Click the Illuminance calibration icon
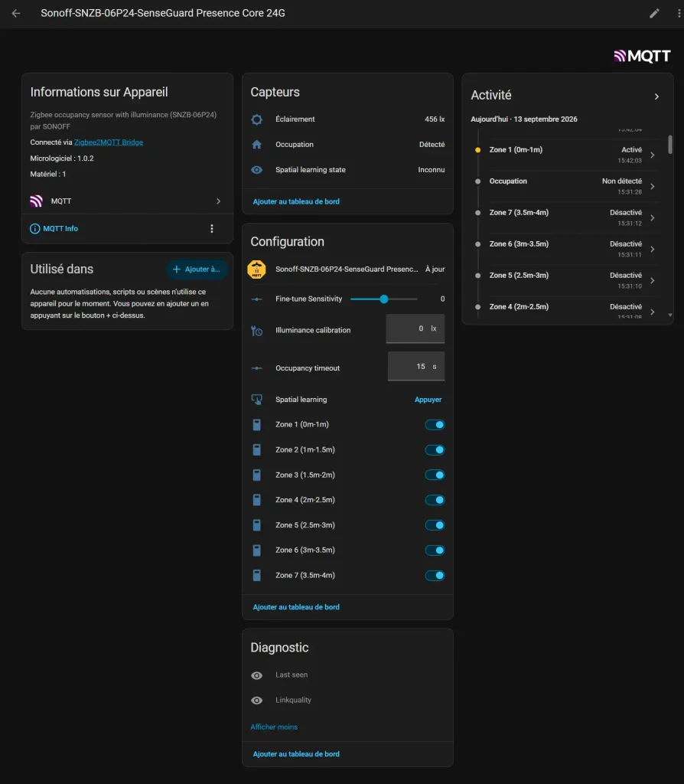 point(257,331)
